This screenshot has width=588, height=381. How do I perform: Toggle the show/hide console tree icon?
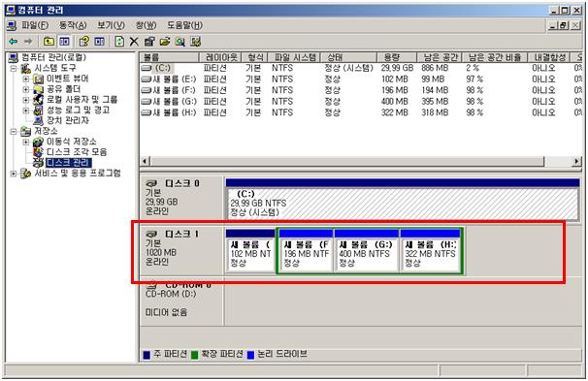64,42
